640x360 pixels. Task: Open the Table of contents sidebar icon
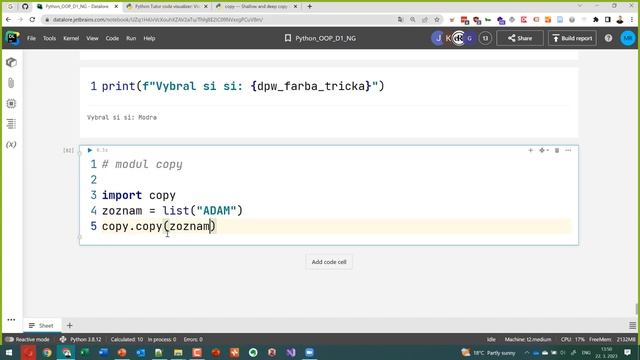[11, 124]
